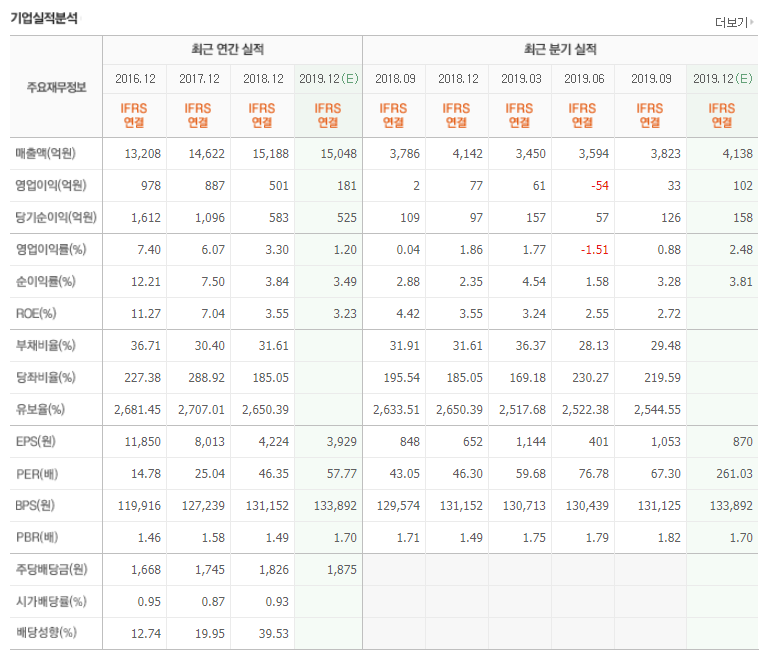Click the reserve ratio value 2,681.45
This screenshot has width=766, height=651.
click(137, 410)
